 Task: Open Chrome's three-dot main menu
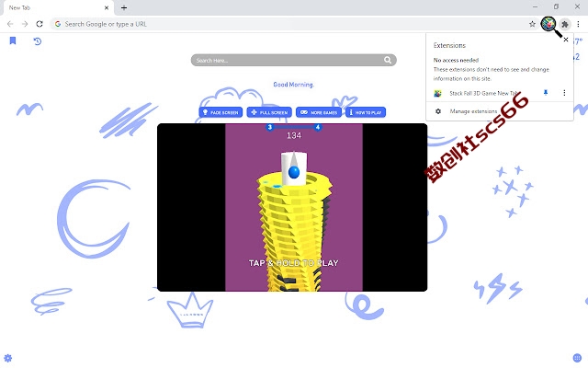[x=578, y=24]
